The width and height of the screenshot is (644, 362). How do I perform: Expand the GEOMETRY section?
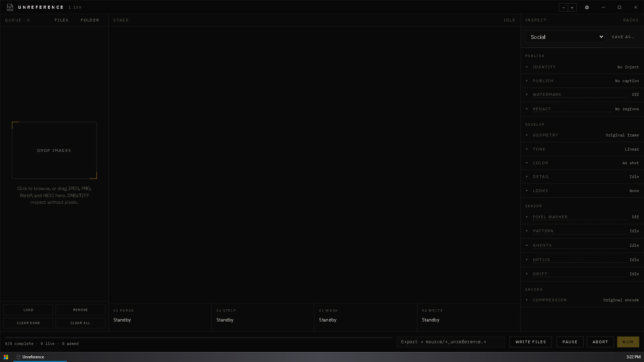click(x=582, y=135)
